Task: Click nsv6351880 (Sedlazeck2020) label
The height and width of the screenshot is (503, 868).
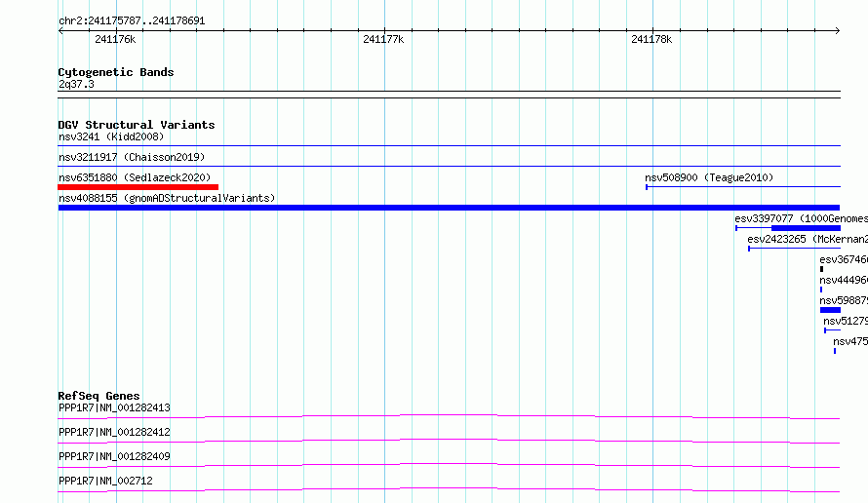Action: 135,177
